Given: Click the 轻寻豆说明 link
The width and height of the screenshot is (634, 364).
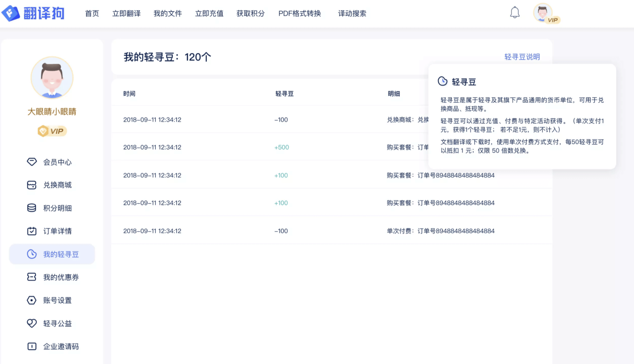Looking at the screenshot, I should coord(522,57).
